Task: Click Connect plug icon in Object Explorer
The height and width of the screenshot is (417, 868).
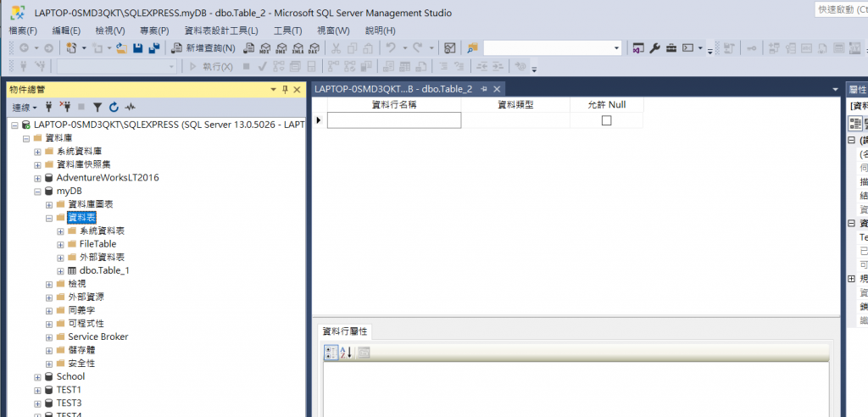Action: (48, 107)
